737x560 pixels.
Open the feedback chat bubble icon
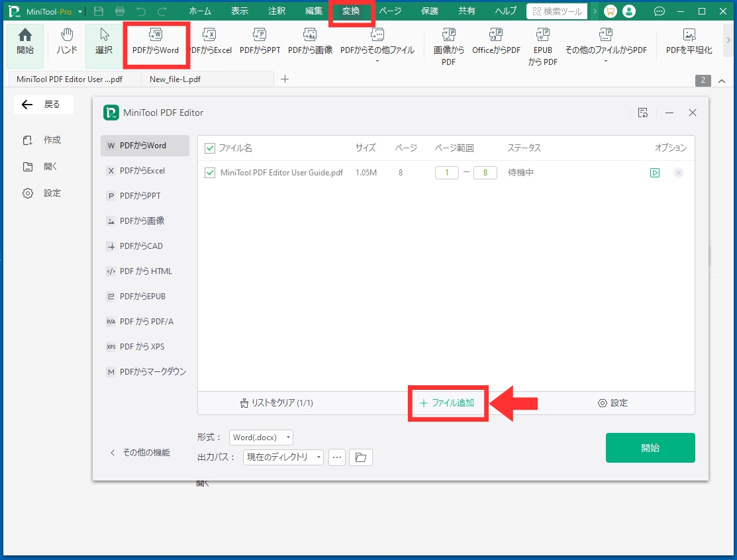tap(660, 11)
